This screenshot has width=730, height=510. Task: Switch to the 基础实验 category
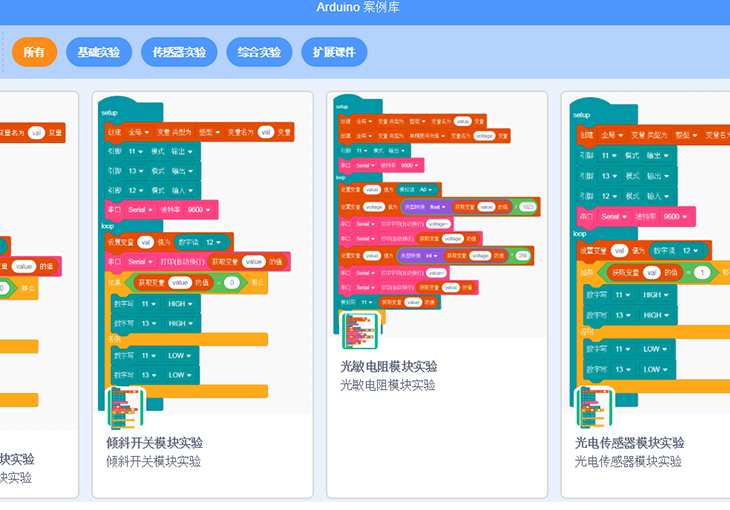[99, 52]
